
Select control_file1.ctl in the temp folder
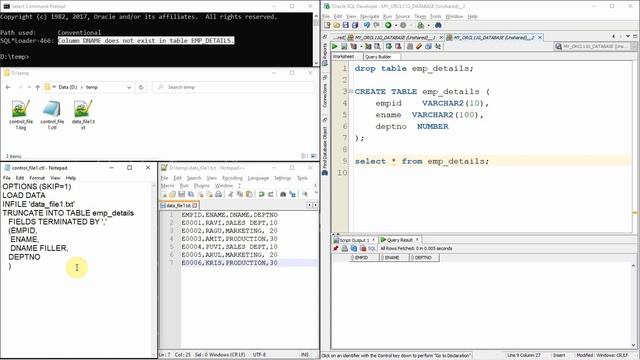click(52, 115)
